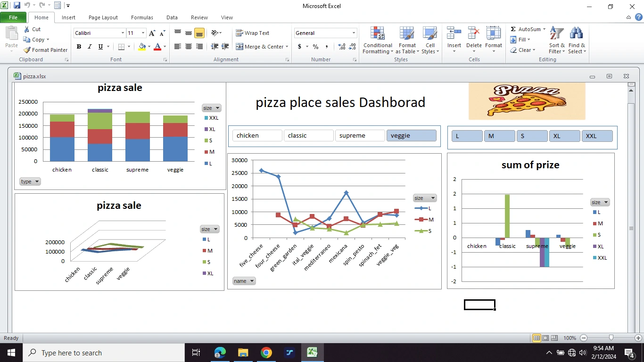
Task: Click Increase Indent icon
Action: tap(226, 47)
